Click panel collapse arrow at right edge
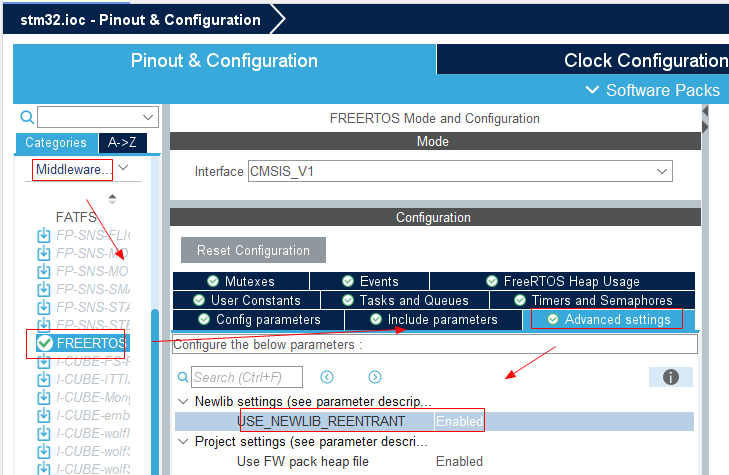 (x=705, y=112)
